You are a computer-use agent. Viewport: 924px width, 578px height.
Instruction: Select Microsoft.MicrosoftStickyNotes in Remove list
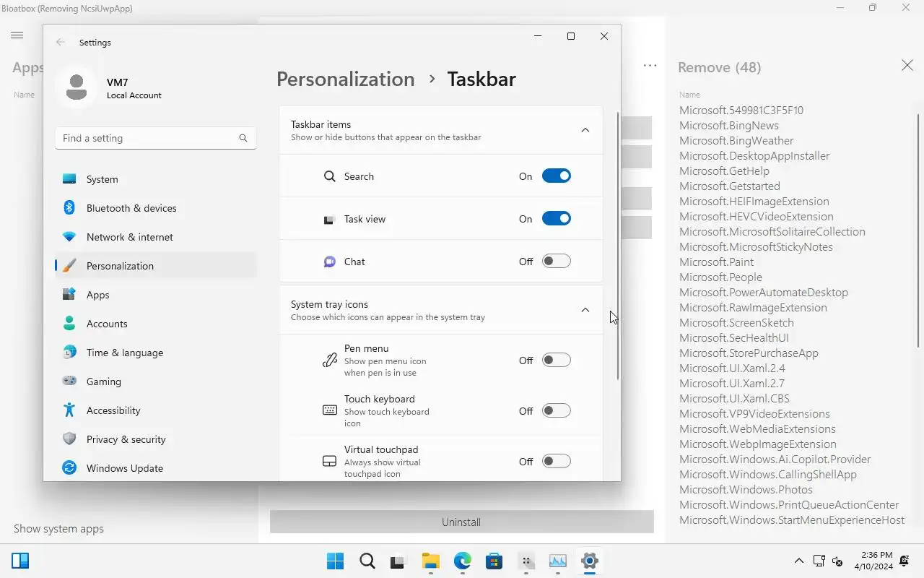[x=756, y=246]
